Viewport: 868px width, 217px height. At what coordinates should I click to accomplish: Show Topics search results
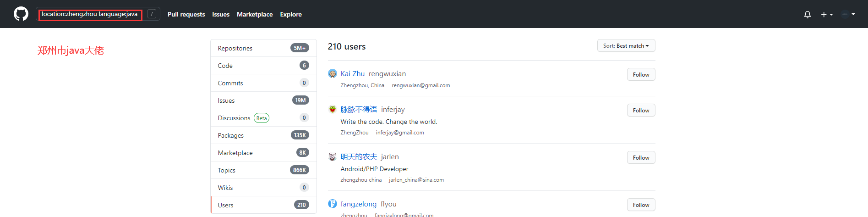point(263,170)
